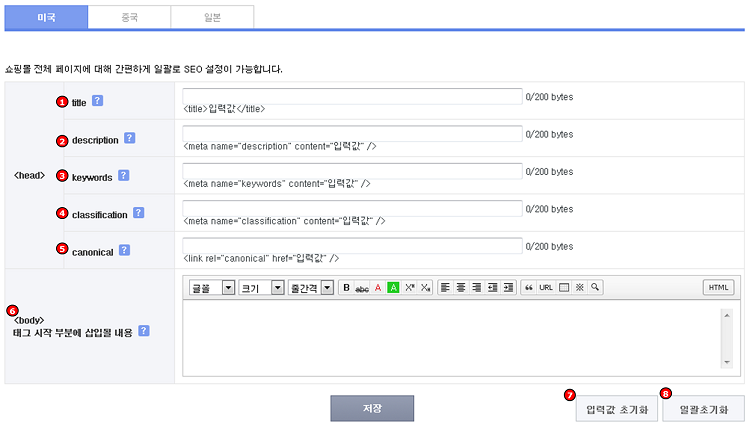Click the 입력값 초기화 button
The image size is (750, 426).
(616, 409)
